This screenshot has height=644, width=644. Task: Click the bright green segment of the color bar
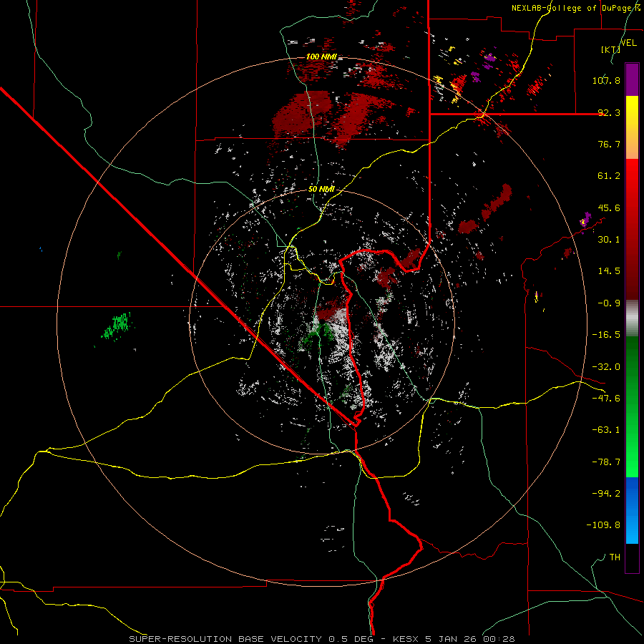pos(632,406)
